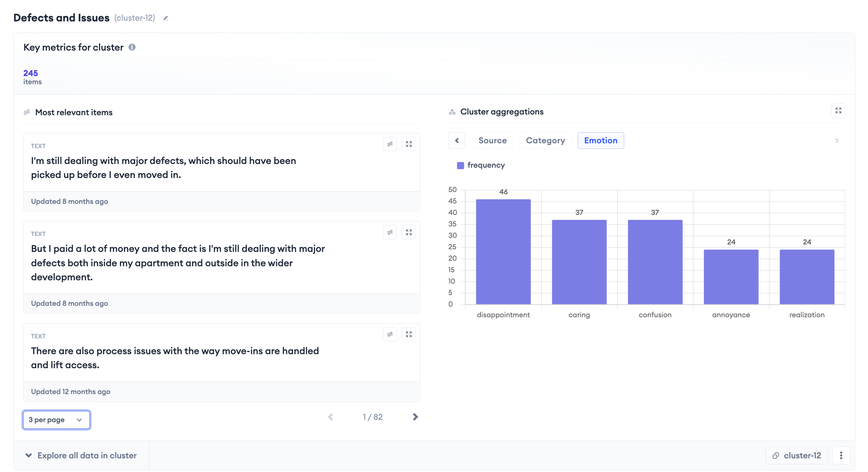Open text details icon on second item
Screen dimensions: 868x472
coord(390,232)
